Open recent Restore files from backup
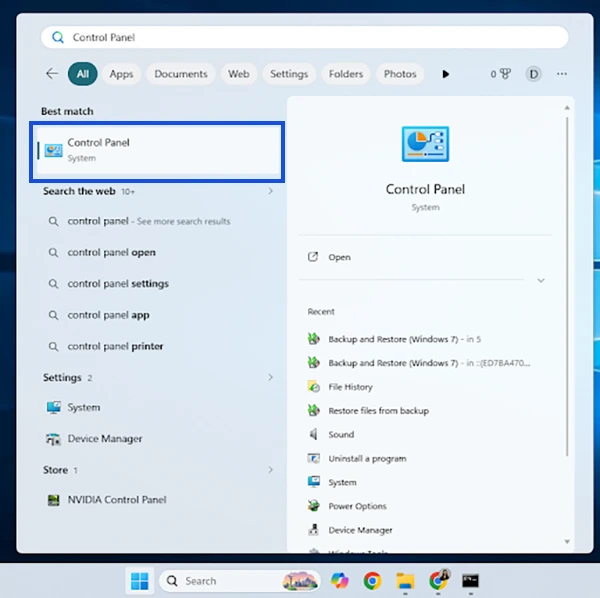This screenshot has height=598, width=600. point(368,411)
